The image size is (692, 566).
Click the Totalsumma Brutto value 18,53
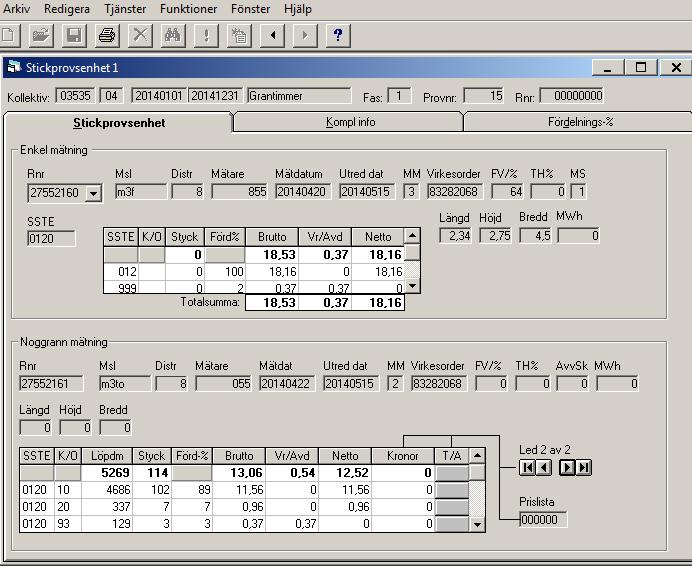click(x=272, y=302)
